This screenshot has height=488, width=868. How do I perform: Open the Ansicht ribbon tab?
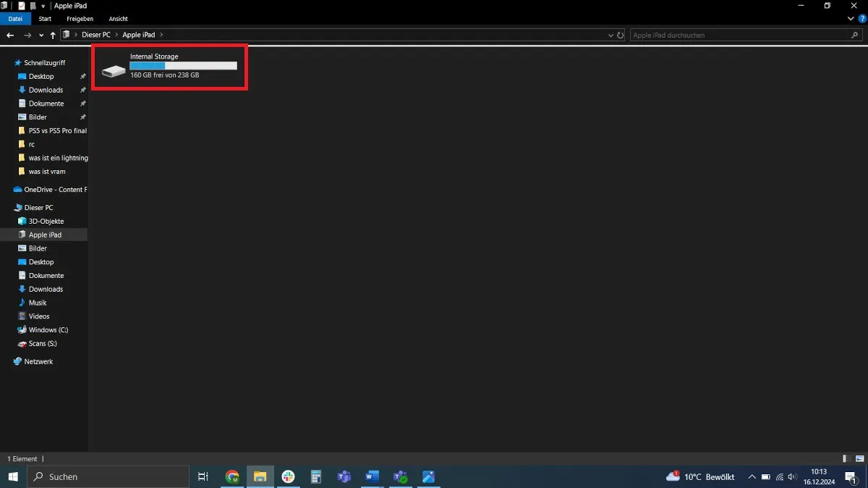[118, 19]
